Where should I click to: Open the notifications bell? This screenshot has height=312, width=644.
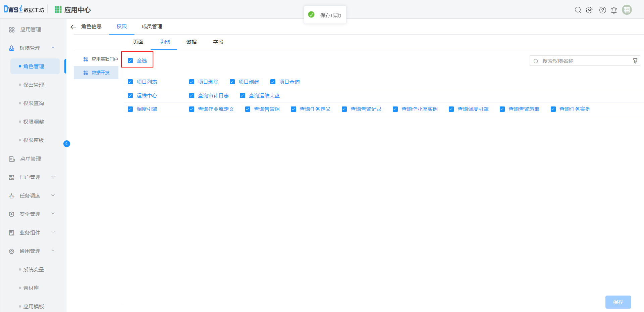(x=614, y=10)
